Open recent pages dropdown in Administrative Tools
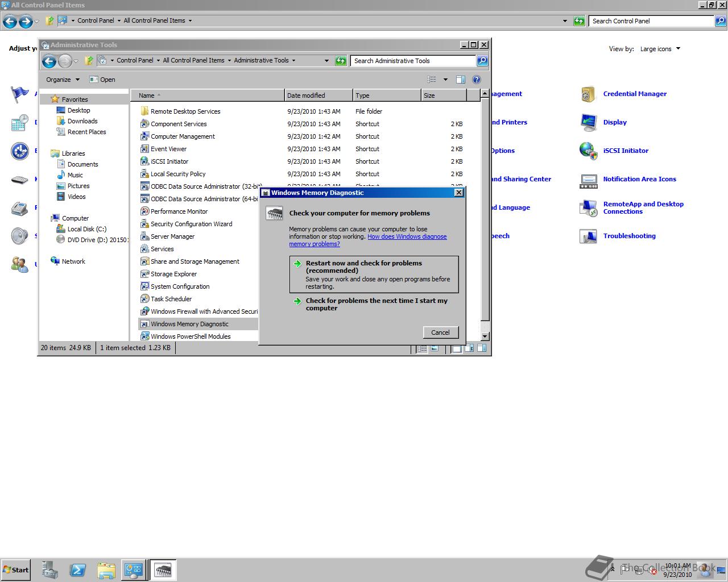 tap(76, 61)
